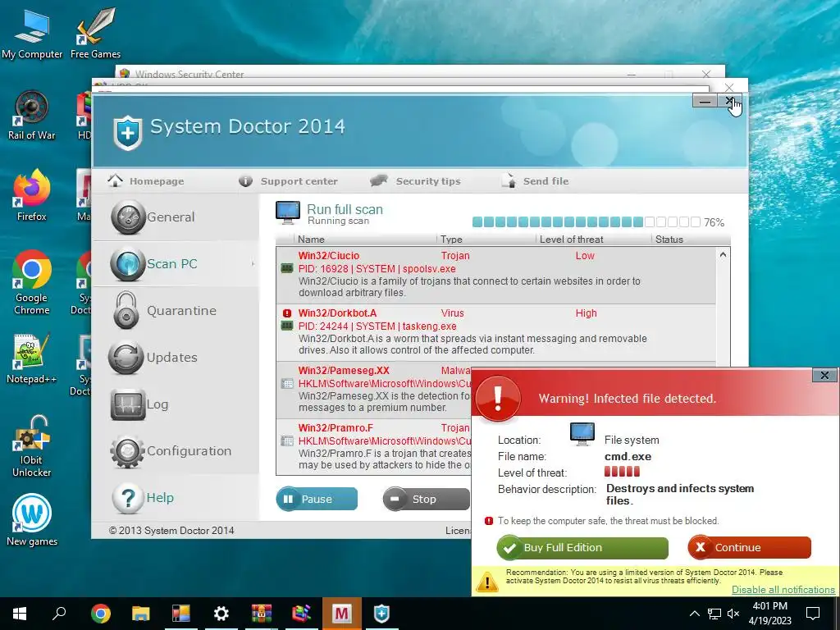
Task: Open New games desktop shortcut
Action: [32, 519]
